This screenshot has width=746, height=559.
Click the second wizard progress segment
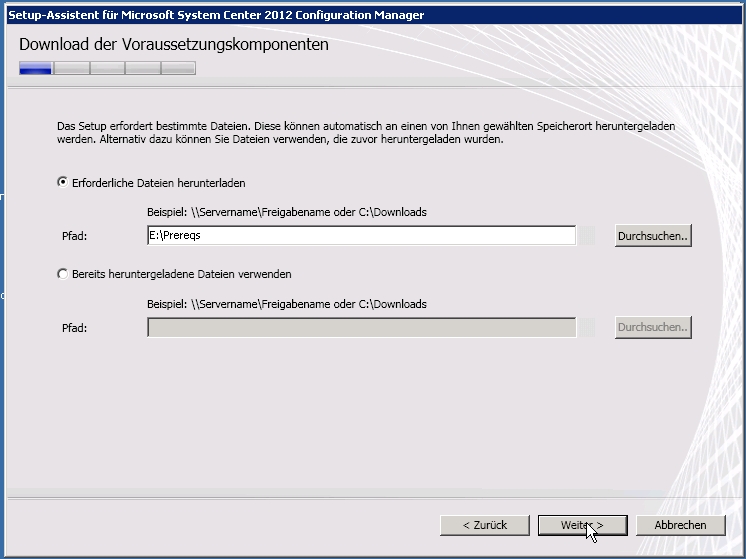coord(71,69)
